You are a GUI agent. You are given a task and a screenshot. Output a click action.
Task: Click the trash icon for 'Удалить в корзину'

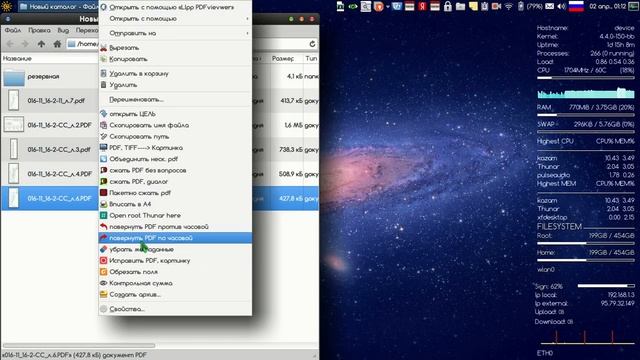pos(104,73)
